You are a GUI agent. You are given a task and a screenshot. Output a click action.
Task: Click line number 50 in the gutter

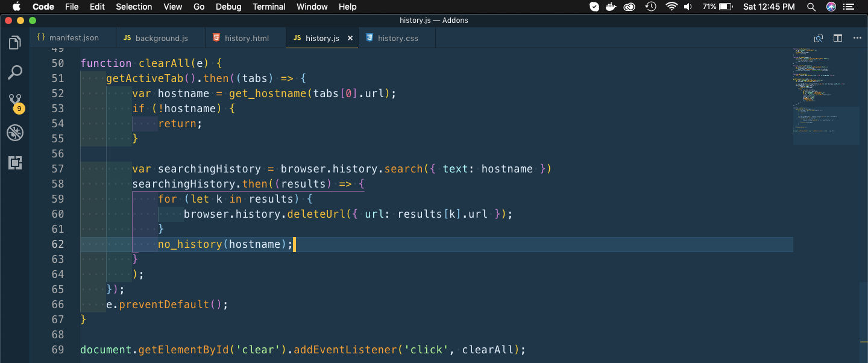click(x=58, y=63)
